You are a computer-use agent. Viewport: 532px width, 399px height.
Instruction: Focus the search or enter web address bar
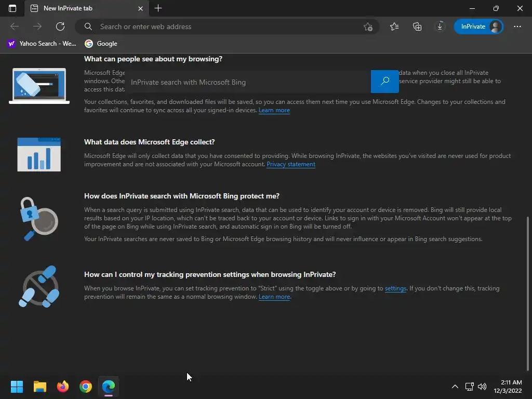[227, 26]
